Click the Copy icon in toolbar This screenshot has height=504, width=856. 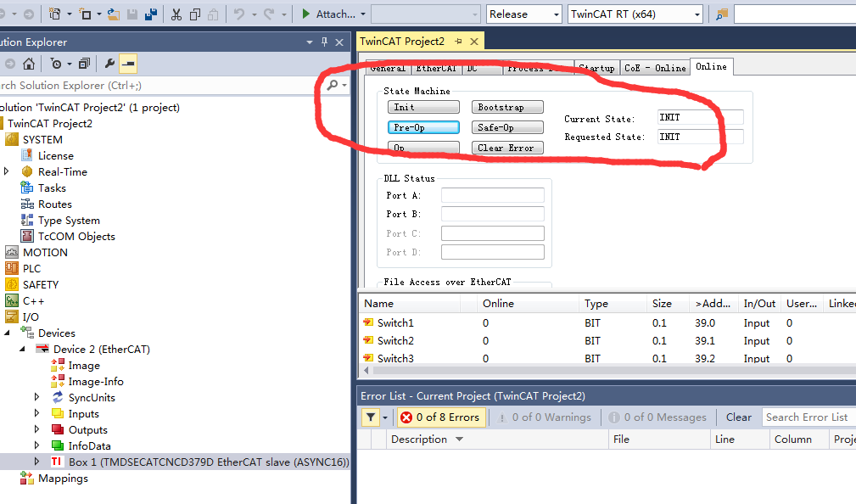coord(195,14)
